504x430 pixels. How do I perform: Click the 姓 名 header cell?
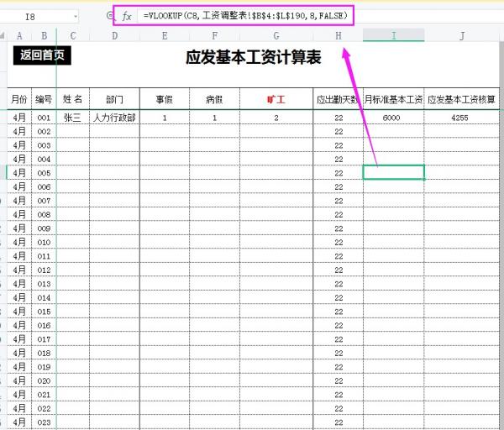(x=73, y=99)
